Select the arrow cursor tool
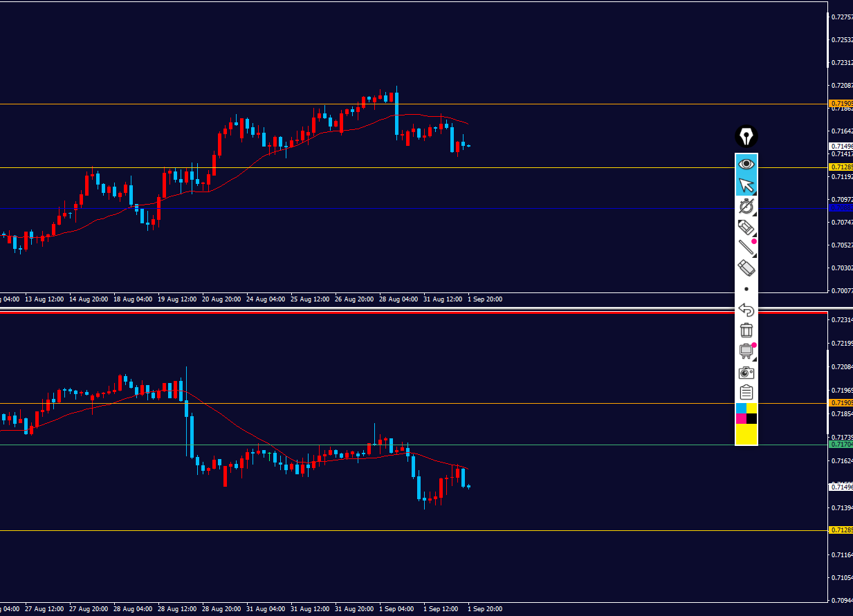Screen dimensions: 853x616 click(x=746, y=185)
